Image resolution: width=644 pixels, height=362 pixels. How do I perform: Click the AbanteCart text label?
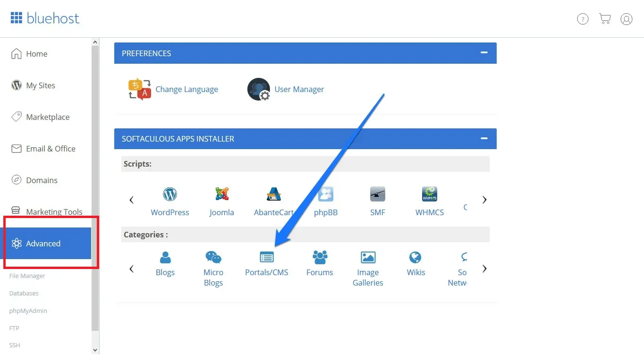tap(274, 212)
